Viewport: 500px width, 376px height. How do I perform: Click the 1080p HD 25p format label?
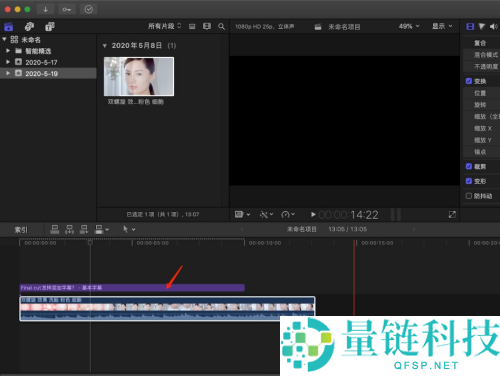tap(264, 26)
